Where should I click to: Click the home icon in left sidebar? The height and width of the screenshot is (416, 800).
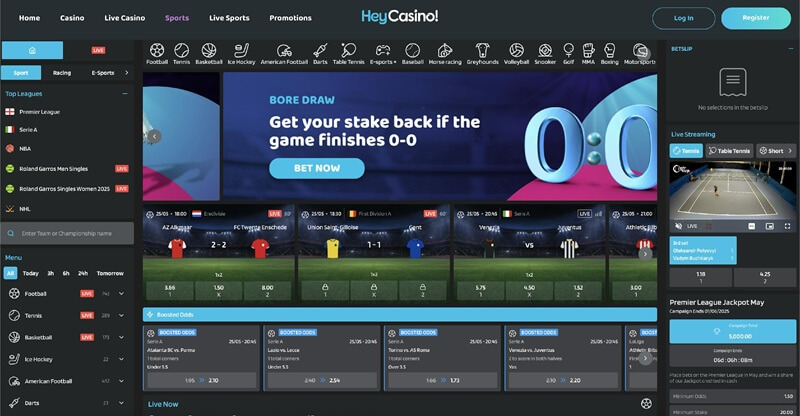(x=32, y=50)
